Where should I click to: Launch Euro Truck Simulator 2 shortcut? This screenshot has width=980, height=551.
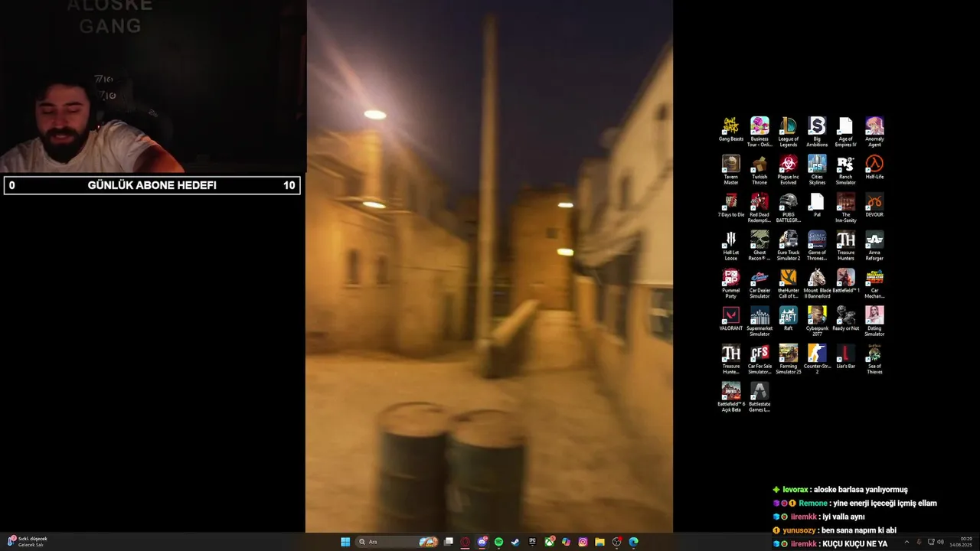tap(788, 245)
